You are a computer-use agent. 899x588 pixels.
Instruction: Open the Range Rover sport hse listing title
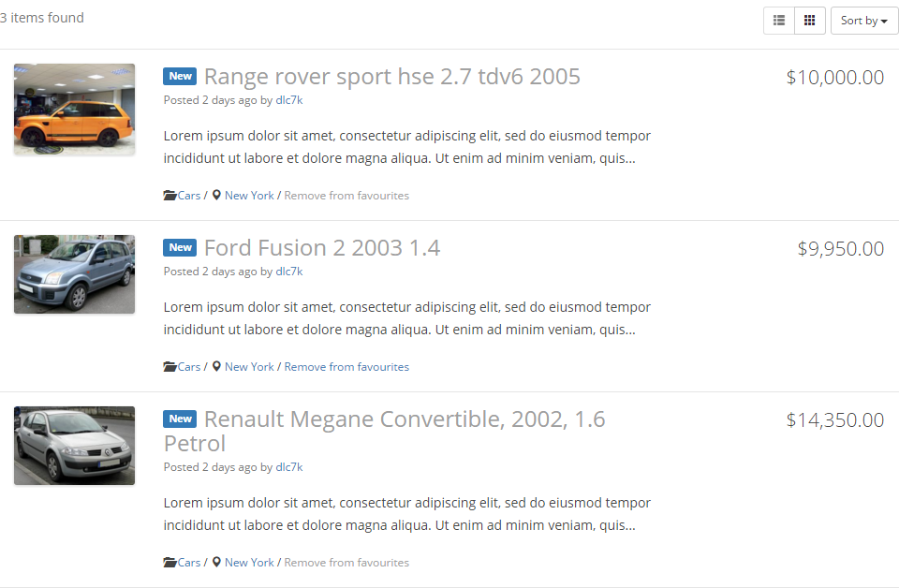[x=391, y=76]
